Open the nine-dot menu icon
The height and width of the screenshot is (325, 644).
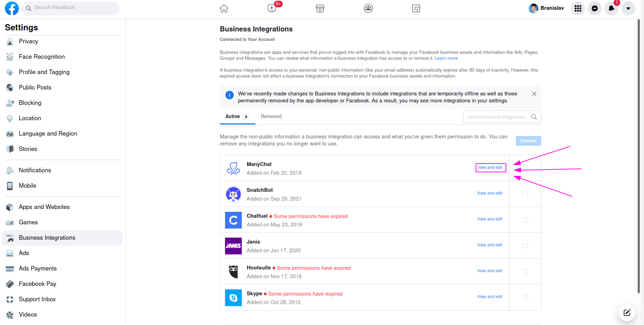click(x=578, y=8)
